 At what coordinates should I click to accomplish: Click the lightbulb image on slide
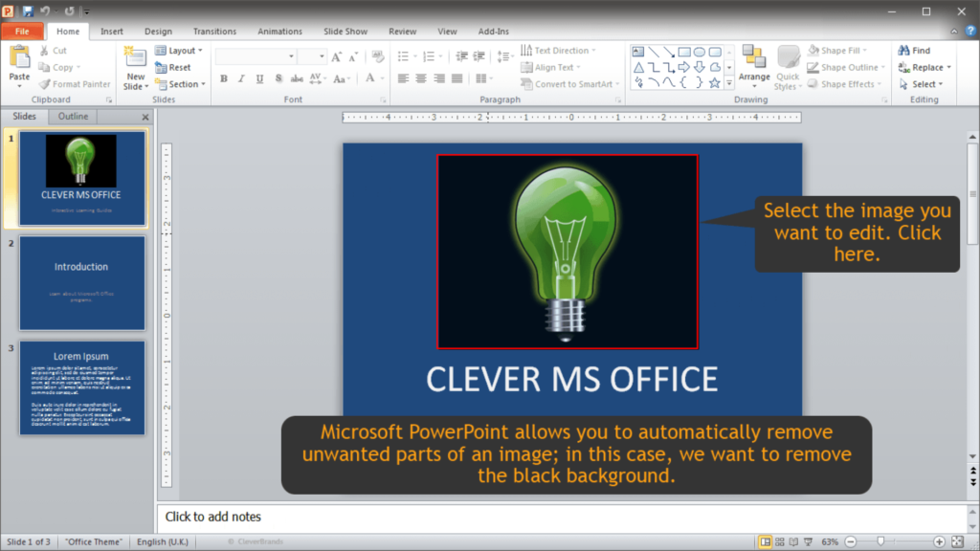click(x=568, y=252)
